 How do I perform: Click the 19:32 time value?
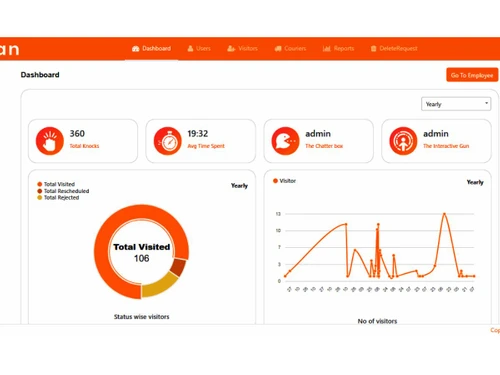(x=198, y=134)
